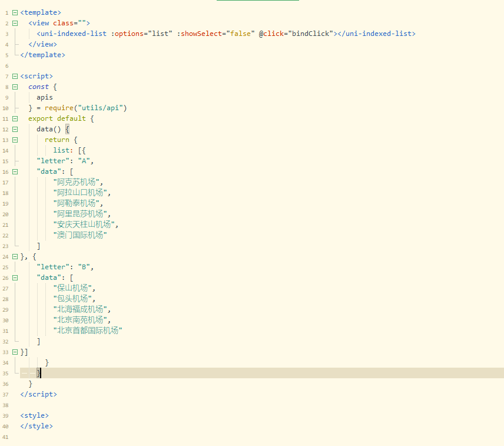Image resolution: width=504 pixels, height=446 pixels.
Task: Fold the }, { block on line 24
Action: pyautogui.click(x=15, y=257)
